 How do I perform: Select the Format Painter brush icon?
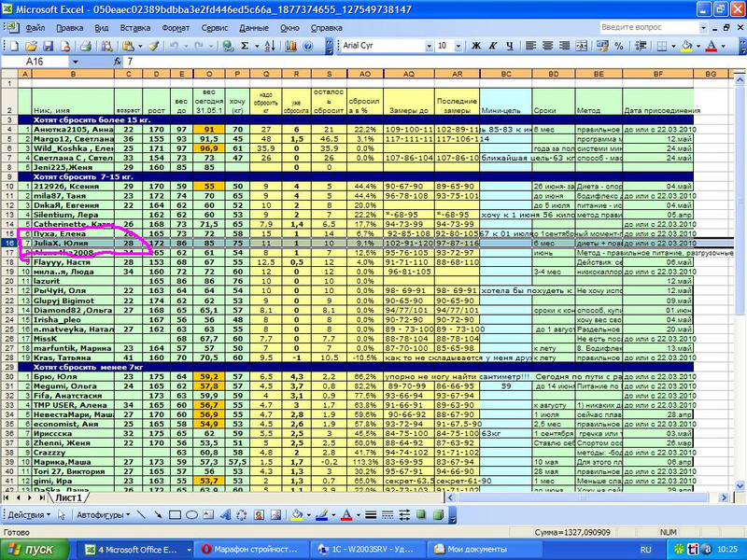coord(152,45)
